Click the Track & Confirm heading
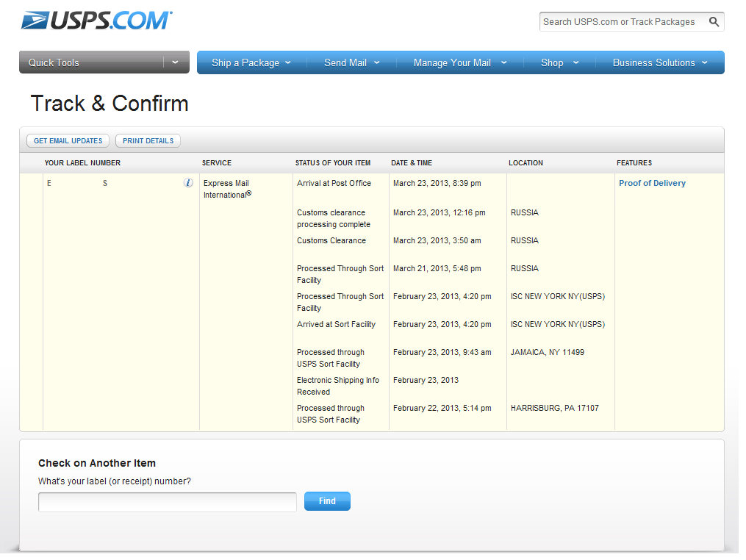This screenshot has height=560, width=746. [x=110, y=103]
